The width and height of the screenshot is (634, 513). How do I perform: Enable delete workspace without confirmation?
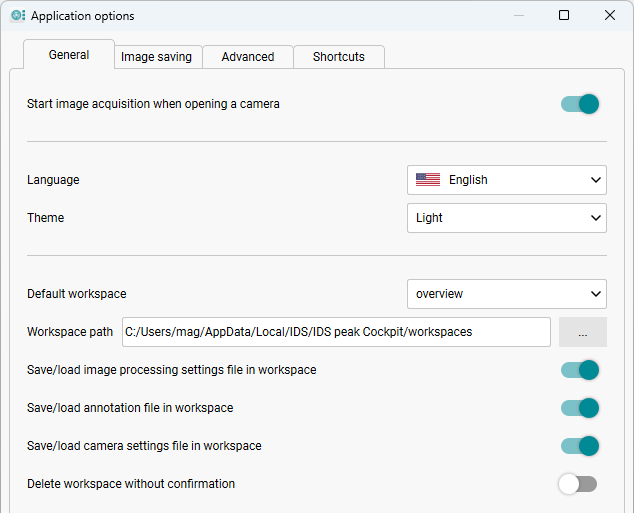point(578,484)
